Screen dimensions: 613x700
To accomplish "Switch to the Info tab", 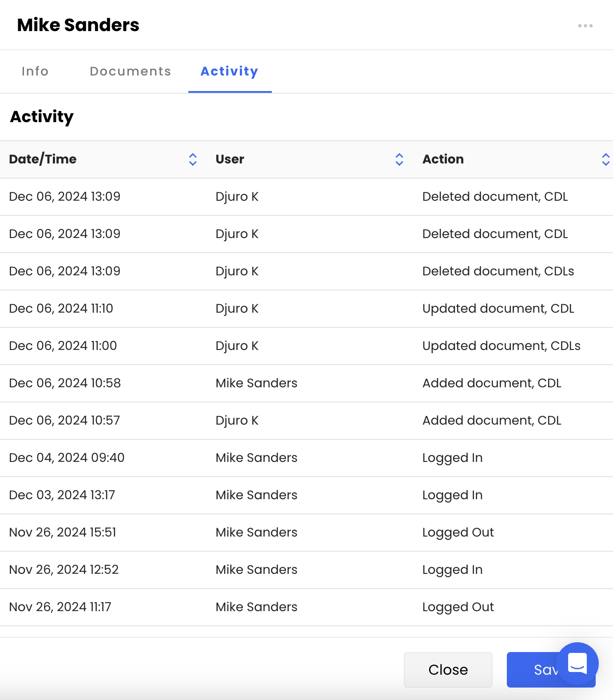I will (x=35, y=71).
